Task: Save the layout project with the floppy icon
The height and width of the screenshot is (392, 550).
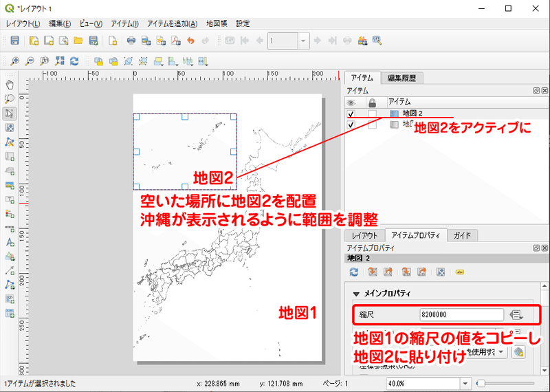Action: pos(14,41)
